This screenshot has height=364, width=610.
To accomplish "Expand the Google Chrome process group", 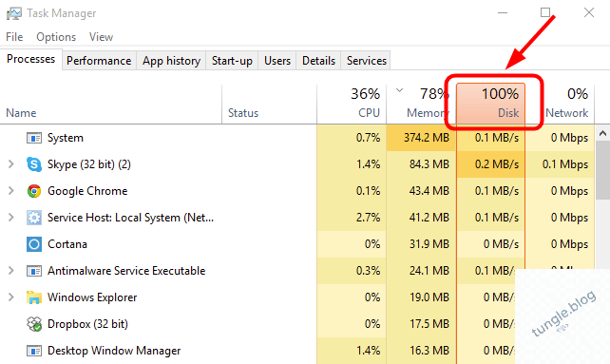I will pos(11,191).
